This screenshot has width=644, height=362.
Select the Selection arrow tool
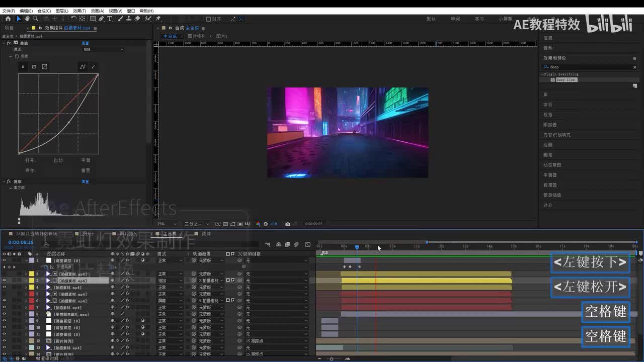coord(19,19)
